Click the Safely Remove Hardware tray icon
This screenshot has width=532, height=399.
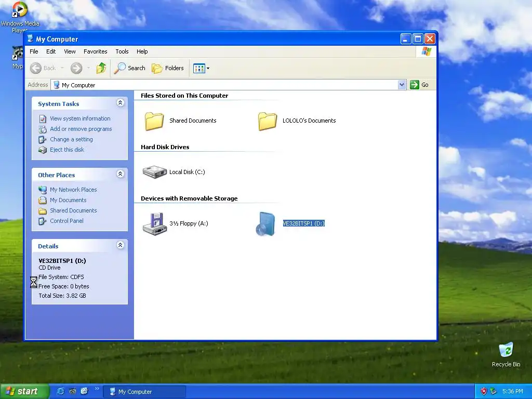pos(494,392)
